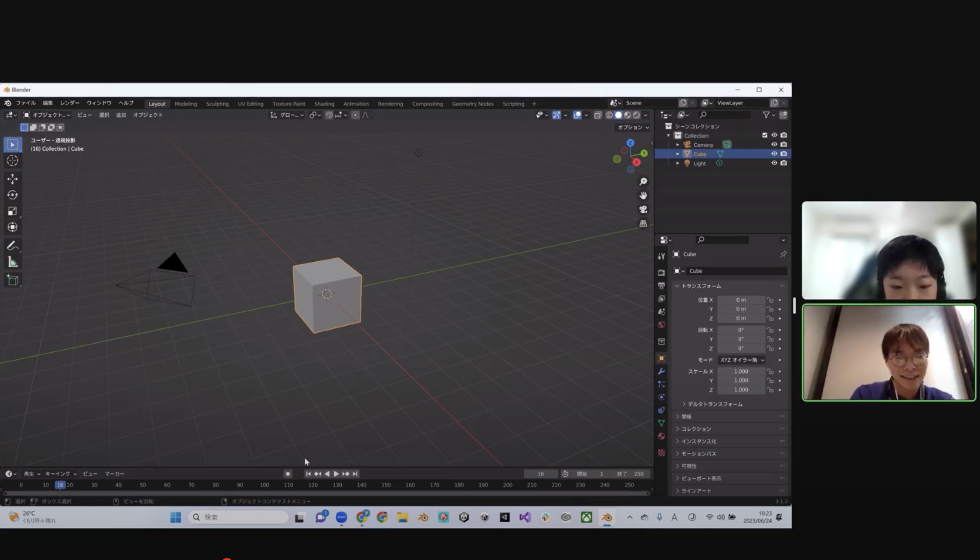Toggle camera view button in viewport

click(643, 210)
